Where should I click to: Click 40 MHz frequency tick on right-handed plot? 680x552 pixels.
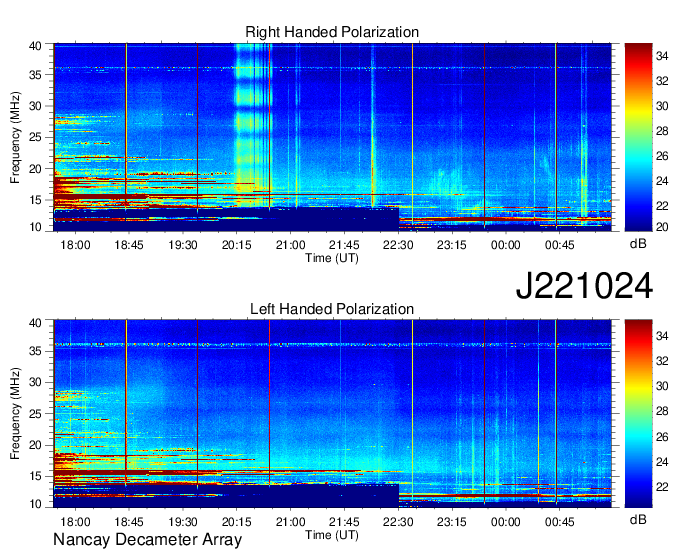(x=35, y=46)
